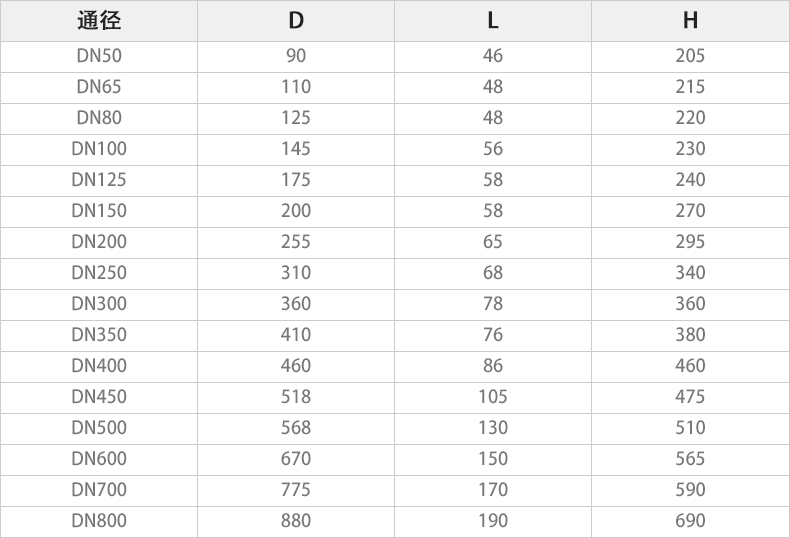Click the L column header
This screenshot has height=538, width=790.
point(493,21)
